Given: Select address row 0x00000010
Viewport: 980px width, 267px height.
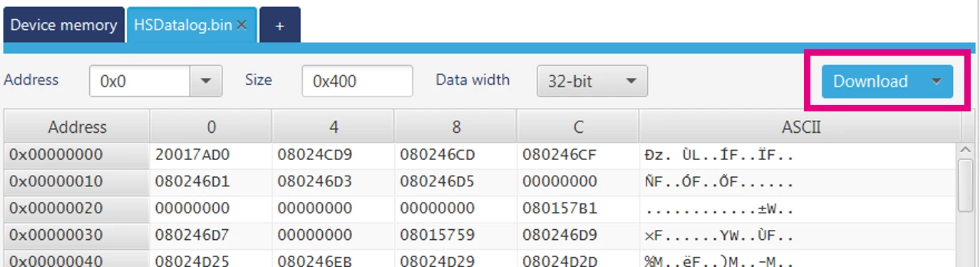Looking at the screenshot, I should [77, 182].
